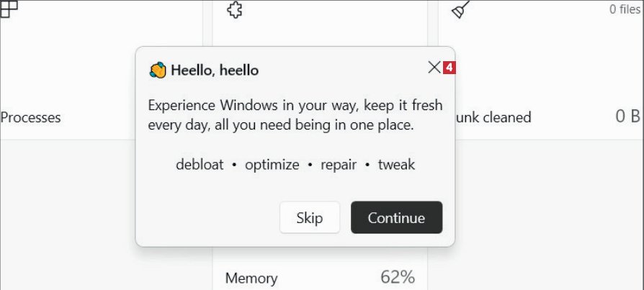Click the word "repair" in the dialog
This screenshot has height=290, width=644.
pyautogui.click(x=339, y=164)
